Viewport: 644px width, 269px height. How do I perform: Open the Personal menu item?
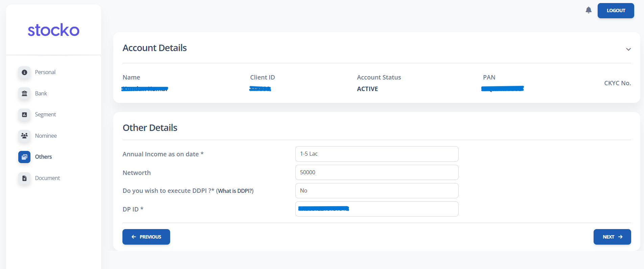pyautogui.click(x=45, y=72)
